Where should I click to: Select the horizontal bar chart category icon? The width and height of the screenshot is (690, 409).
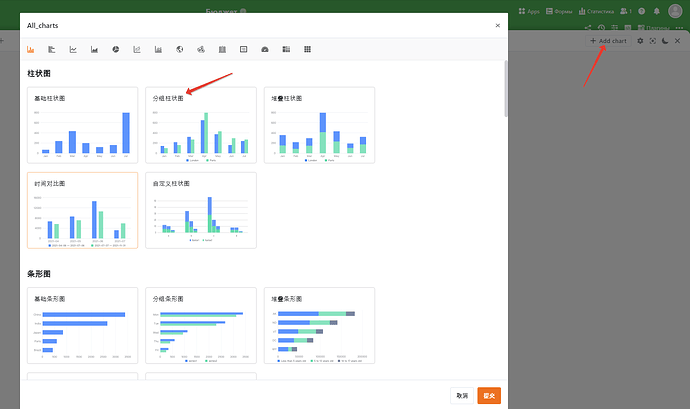click(x=51, y=49)
